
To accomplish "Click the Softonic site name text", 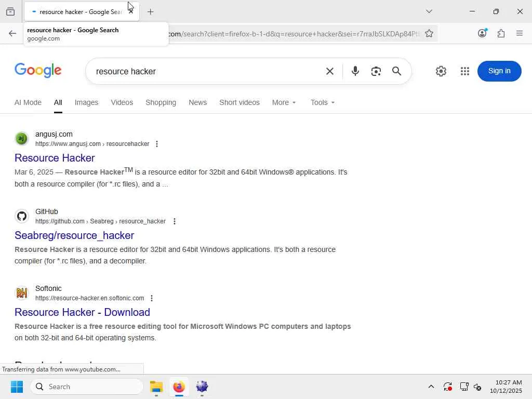I will click(48, 288).
